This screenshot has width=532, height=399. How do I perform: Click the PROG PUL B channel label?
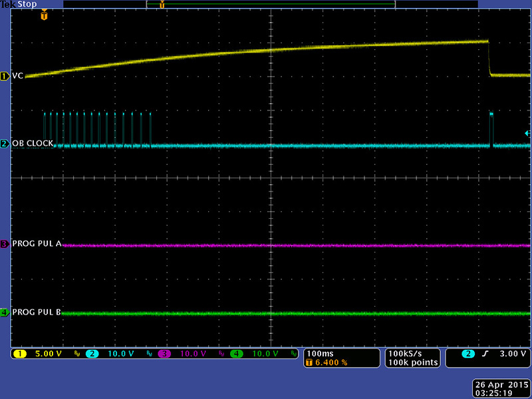click(37, 312)
